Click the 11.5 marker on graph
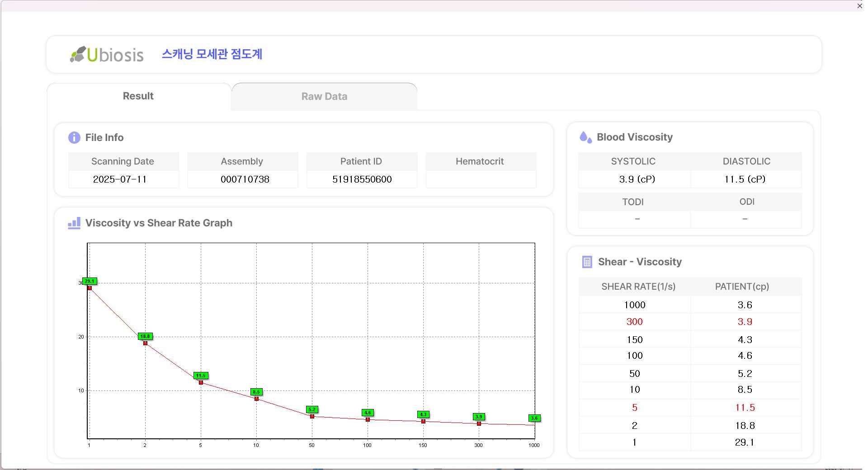Image resolution: width=868 pixels, height=470 pixels. pos(201,376)
